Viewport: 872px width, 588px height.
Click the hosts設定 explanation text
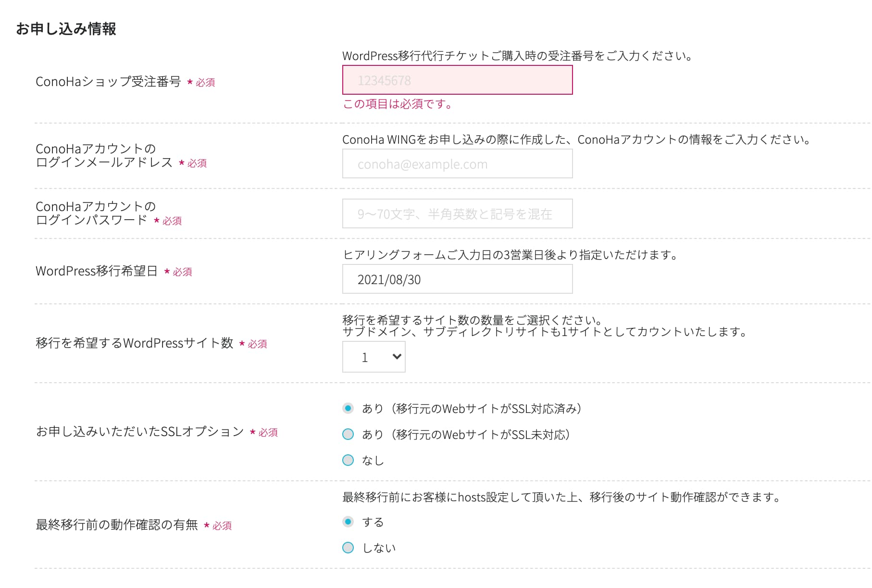point(562,497)
